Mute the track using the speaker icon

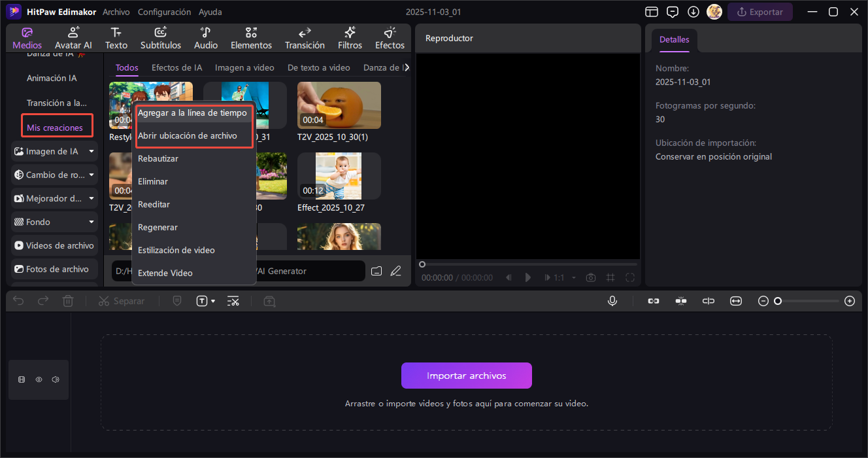(x=56, y=379)
